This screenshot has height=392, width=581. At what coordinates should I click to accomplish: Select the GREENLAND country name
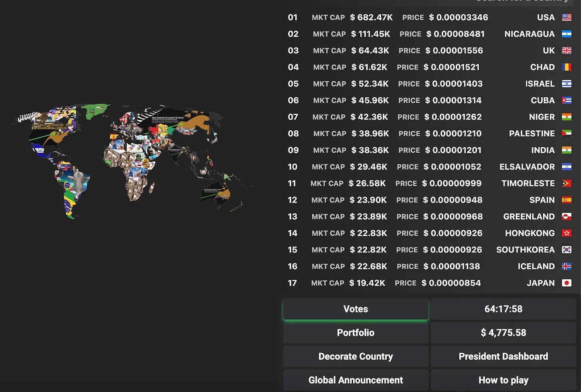click(529, 217)
